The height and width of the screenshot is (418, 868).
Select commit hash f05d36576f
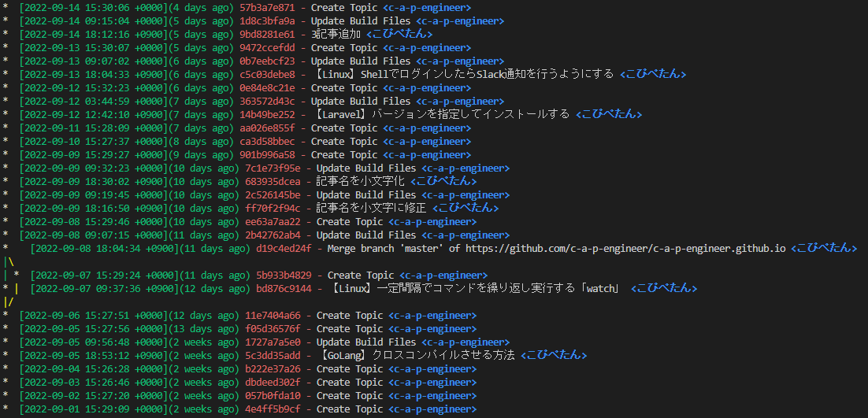(x=273, y=328)
